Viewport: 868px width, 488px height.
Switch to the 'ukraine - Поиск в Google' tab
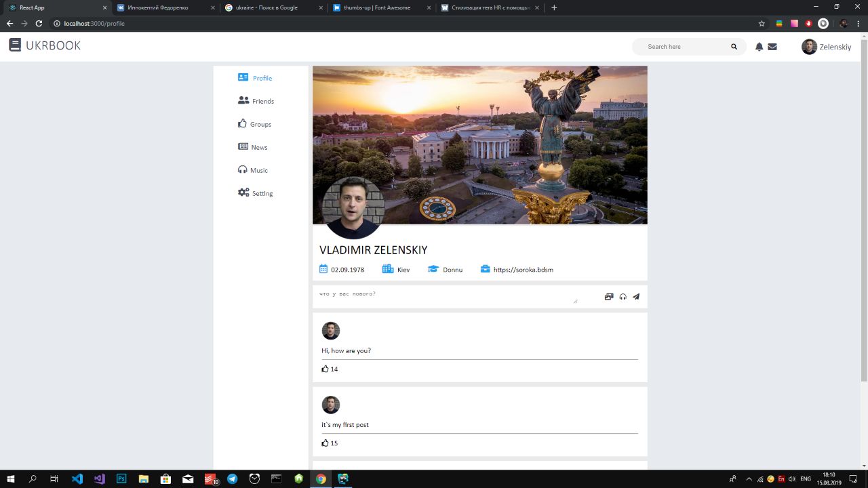click(x=273, y=7)
